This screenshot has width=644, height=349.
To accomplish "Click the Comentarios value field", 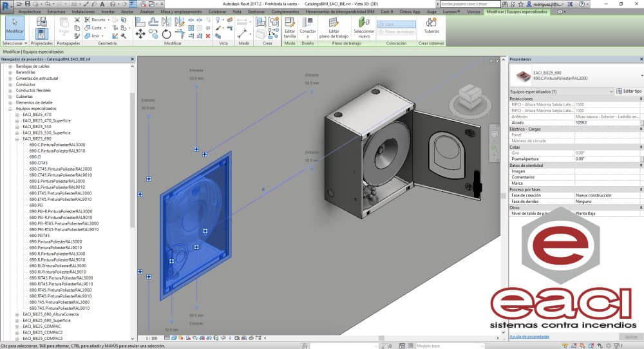I will pyautogui.click(x=609, y=177).
